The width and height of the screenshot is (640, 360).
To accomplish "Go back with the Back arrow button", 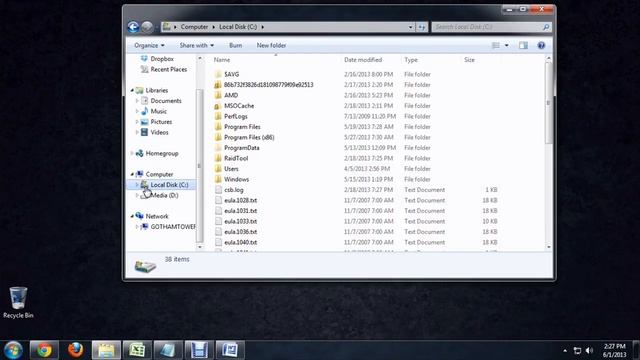I will pyautogui.click(x=133, y=27).
